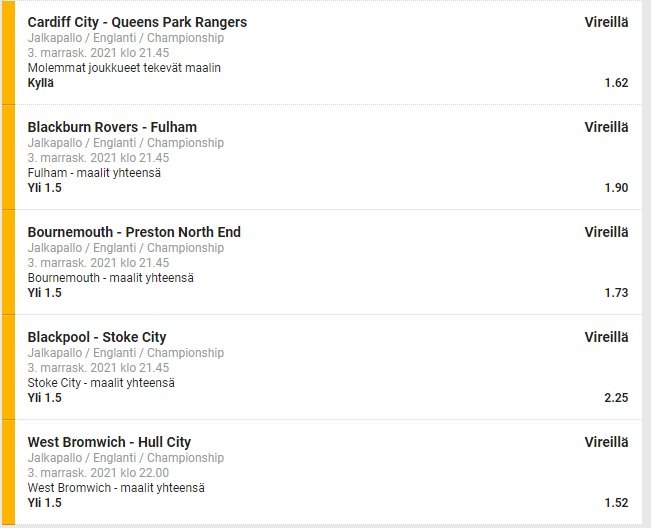Select 'Bournemouth - maalit yhteensä' market label
Viewport: 651px width, 528px height.
point(110,278)
